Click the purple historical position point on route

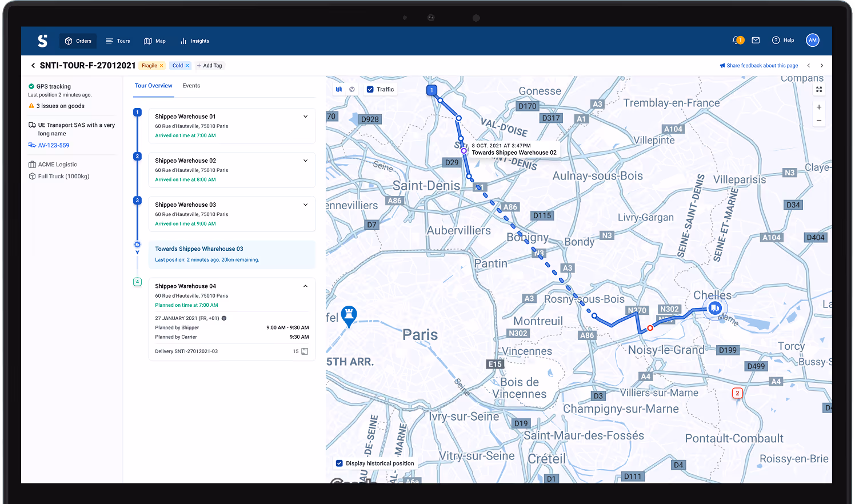(464, 151)
